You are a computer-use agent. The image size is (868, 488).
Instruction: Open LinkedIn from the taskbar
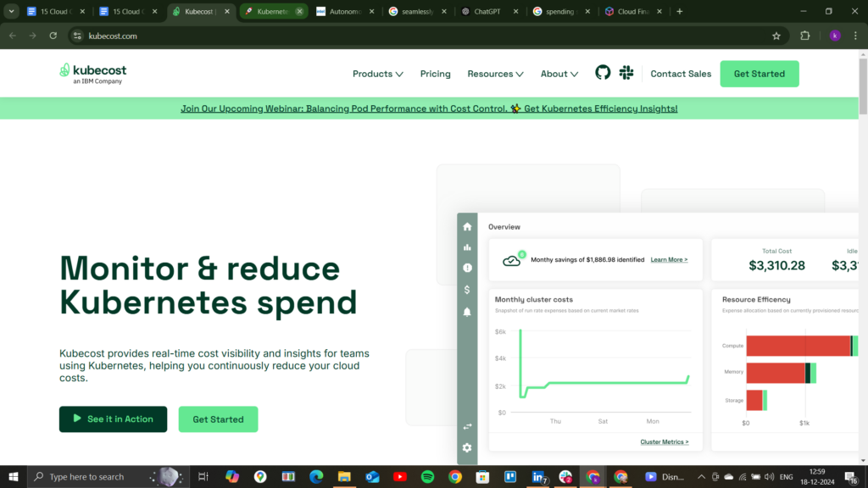[538, 476]
